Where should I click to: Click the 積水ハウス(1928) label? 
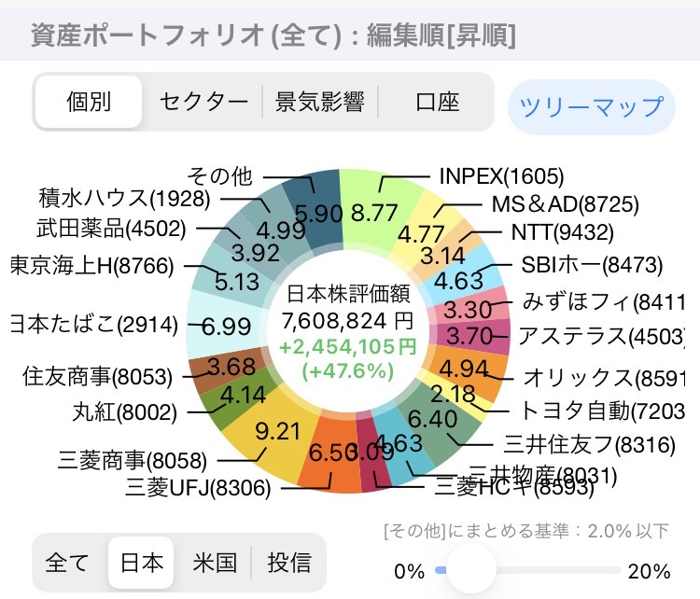coord(125,198)
